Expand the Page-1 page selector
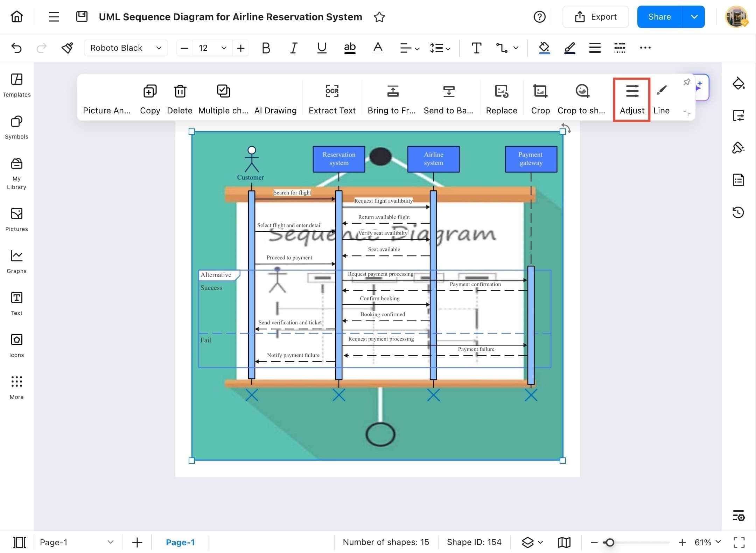756x553 pixels. [111, 542]
